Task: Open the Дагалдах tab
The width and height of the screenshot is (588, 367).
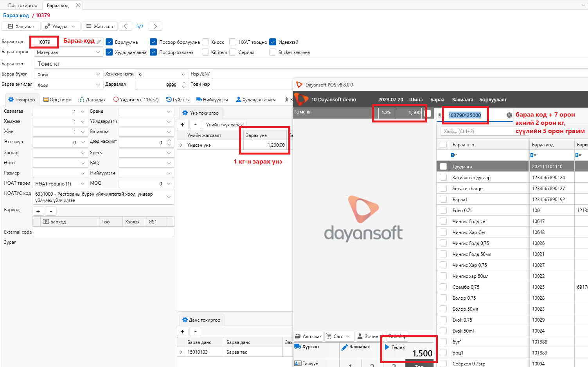Action: pyautogui.click(x=93, y=99)
